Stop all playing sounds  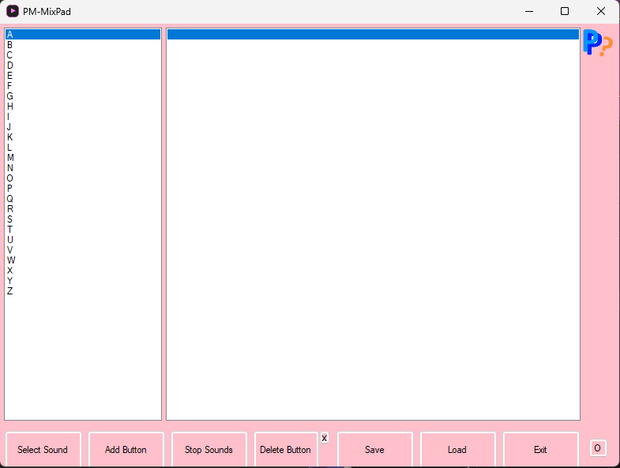click(209, 449)
